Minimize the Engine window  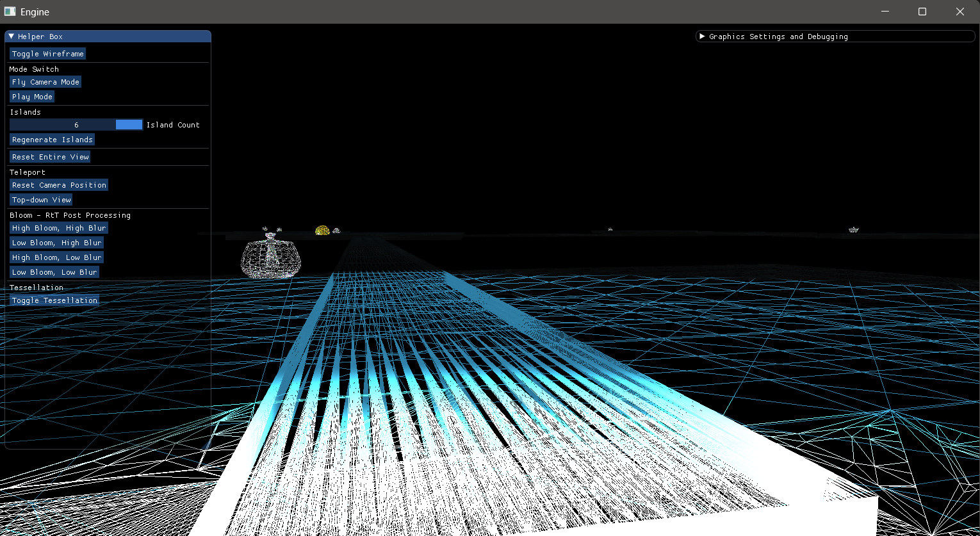[886, 12]
